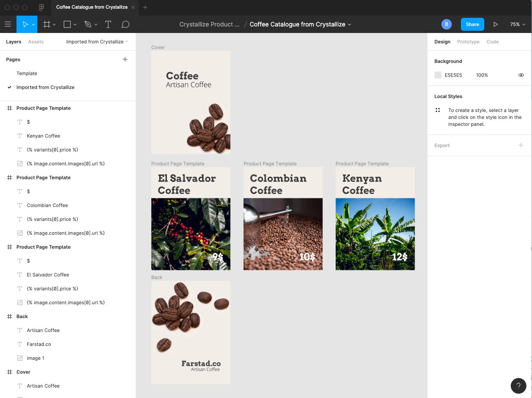Image resolution: width=532 pixels, height=398 pixels.
Task: Switch to the Code tab
Action: pyautogui.click(x=493, y=42)
